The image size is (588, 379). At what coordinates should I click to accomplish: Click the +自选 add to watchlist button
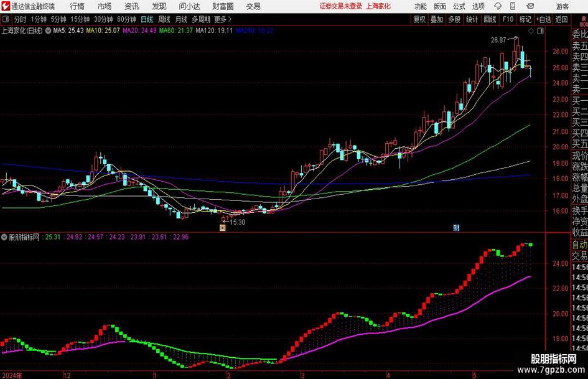pos(543,19)
